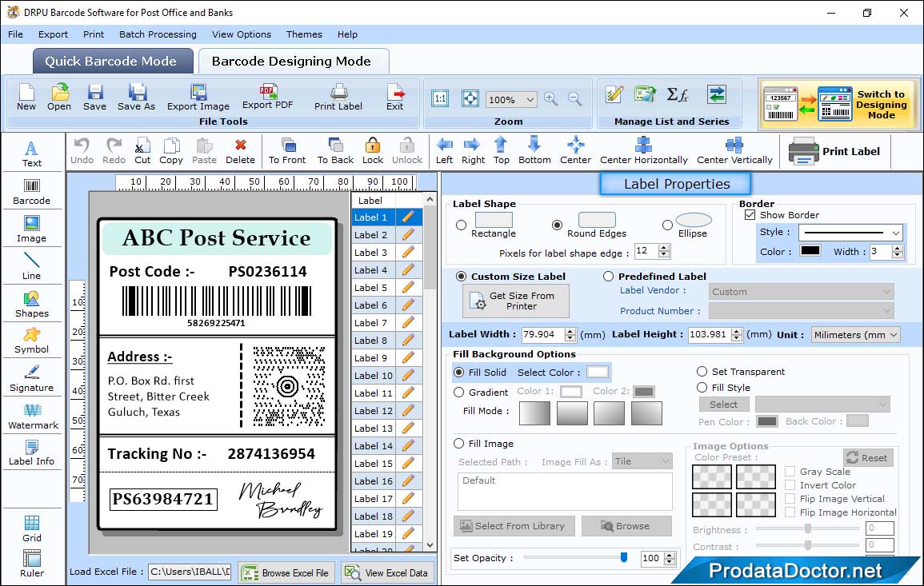
Task: Click the Exit icon
Action: 395,98
